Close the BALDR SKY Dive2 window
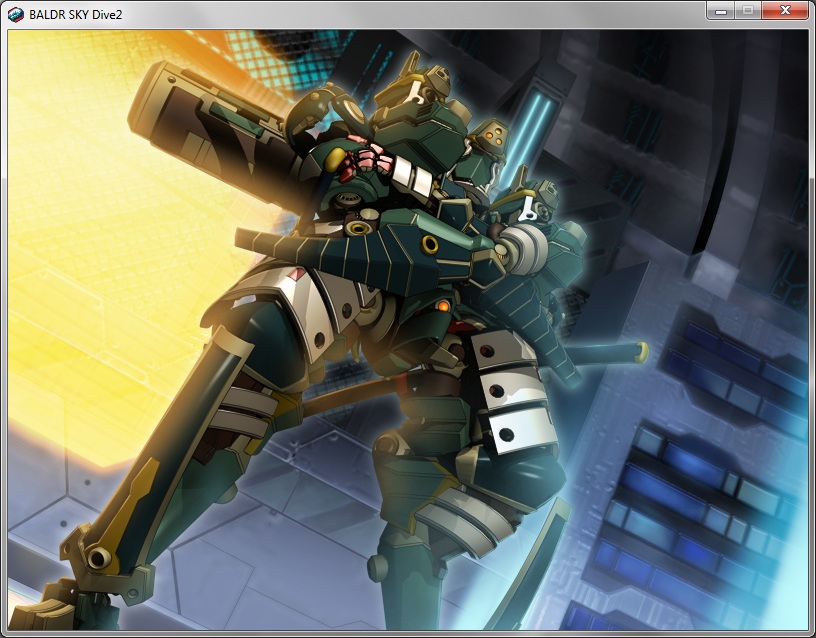 point(785,11)
